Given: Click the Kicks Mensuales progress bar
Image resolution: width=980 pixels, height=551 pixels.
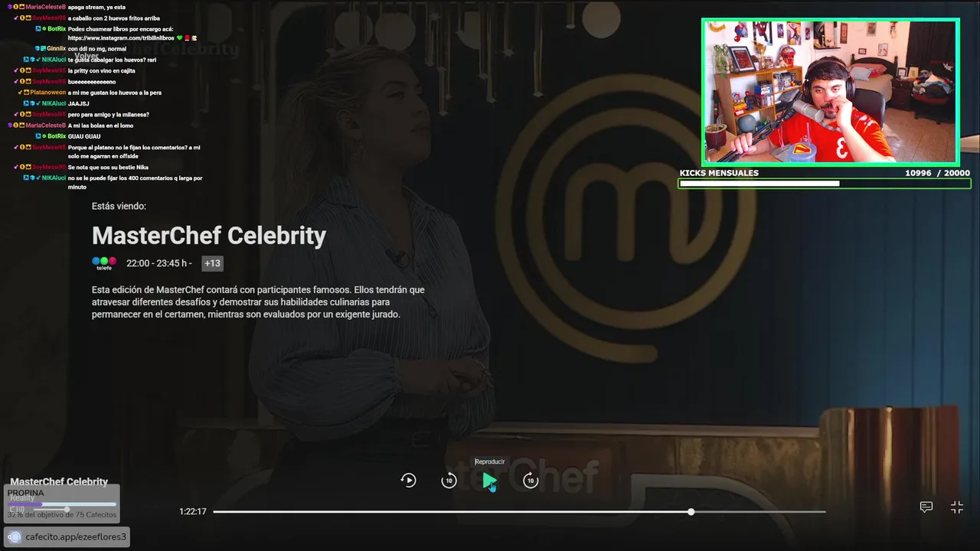Looking at the screenshot, I should pos(824,184).
